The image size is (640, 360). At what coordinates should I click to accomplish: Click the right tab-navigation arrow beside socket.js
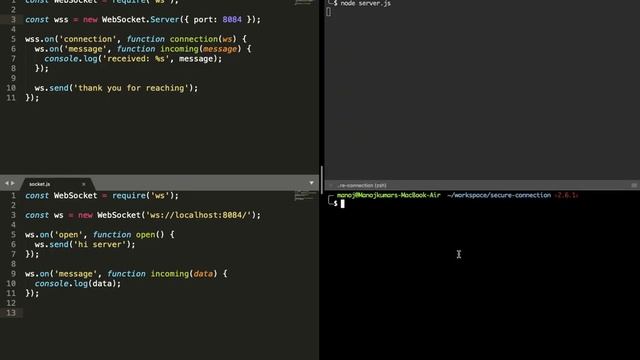coord(13,184)
